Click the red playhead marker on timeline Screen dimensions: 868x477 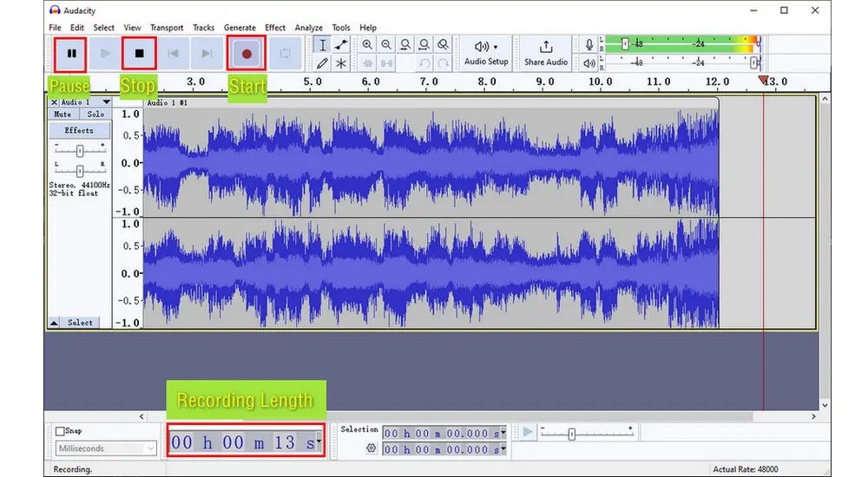pos(763,81)
